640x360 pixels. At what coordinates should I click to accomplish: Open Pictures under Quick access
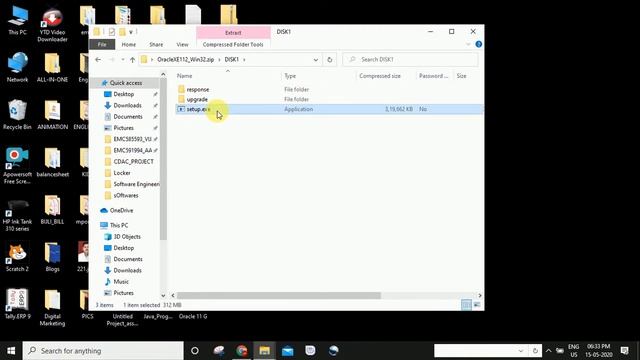(x=123, y=128)
